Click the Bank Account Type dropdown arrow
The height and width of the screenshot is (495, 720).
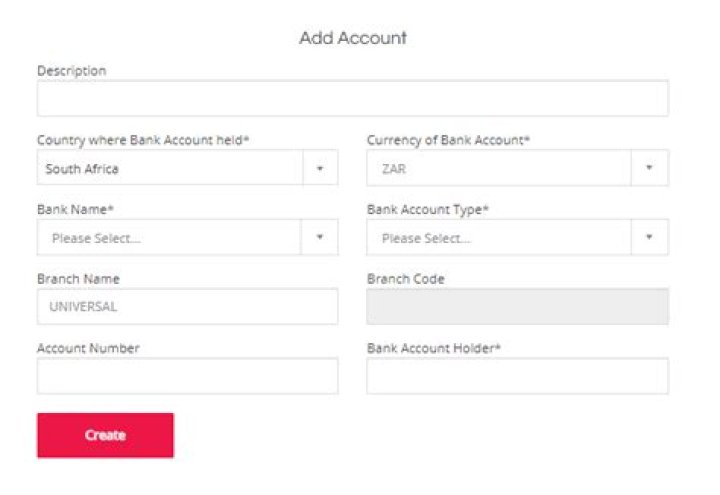pyautogui.click(x=650, y=238)
